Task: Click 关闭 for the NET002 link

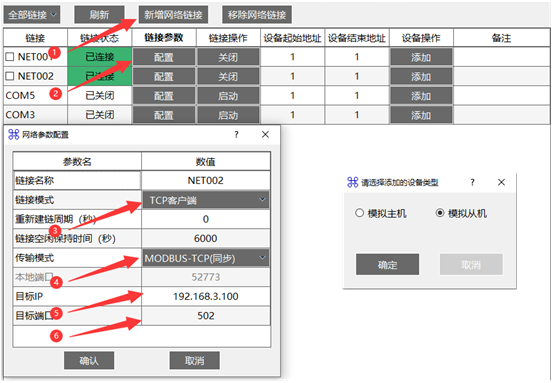Action: pyautogui.click(x=228, y=76)
